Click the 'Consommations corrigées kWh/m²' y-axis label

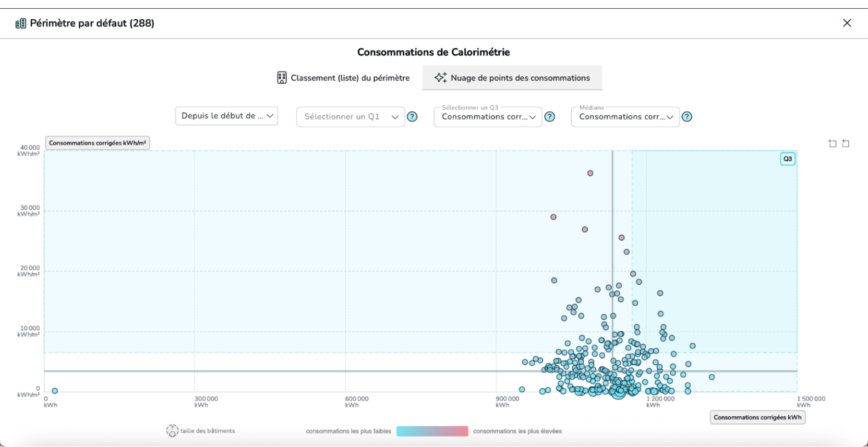98,143
